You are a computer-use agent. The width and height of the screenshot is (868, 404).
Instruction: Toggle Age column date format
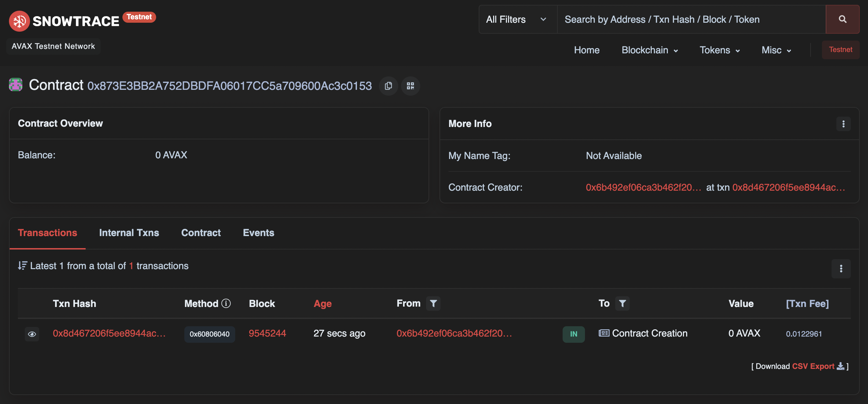coord(322,304)
